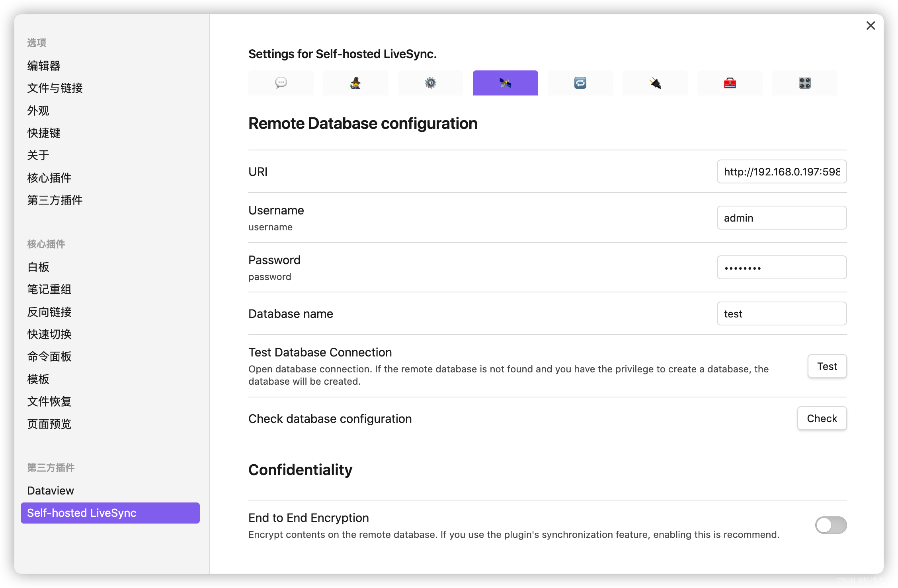Open Dataview plugin settings
898x588 pixels.
(51, 491)
